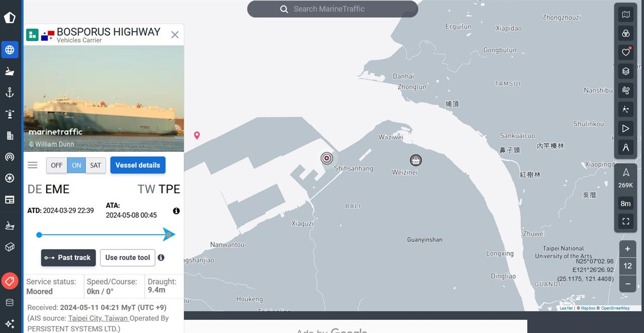
Task: Click the selected vessel target marker on map
Action: tap(327, 158)
